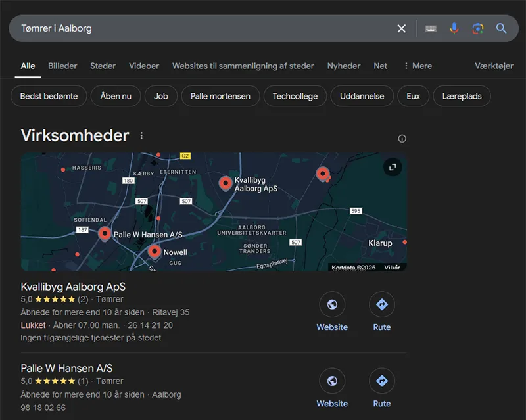Open the Vilkår link on map
The height and width of the screenshot is (420, 526).
392,268
